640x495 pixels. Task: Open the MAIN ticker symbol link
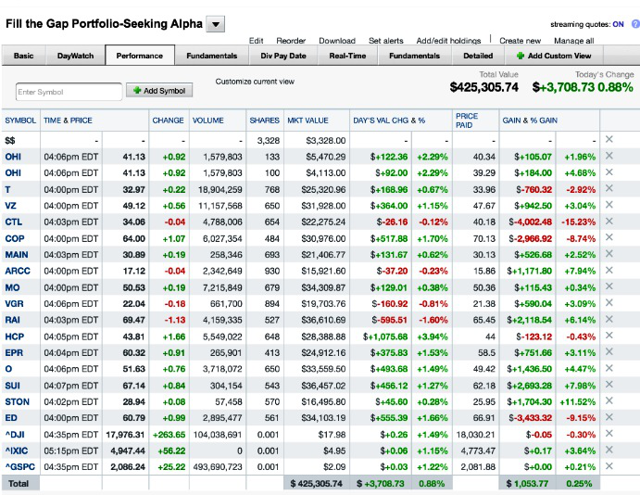[x=17, y=255]
